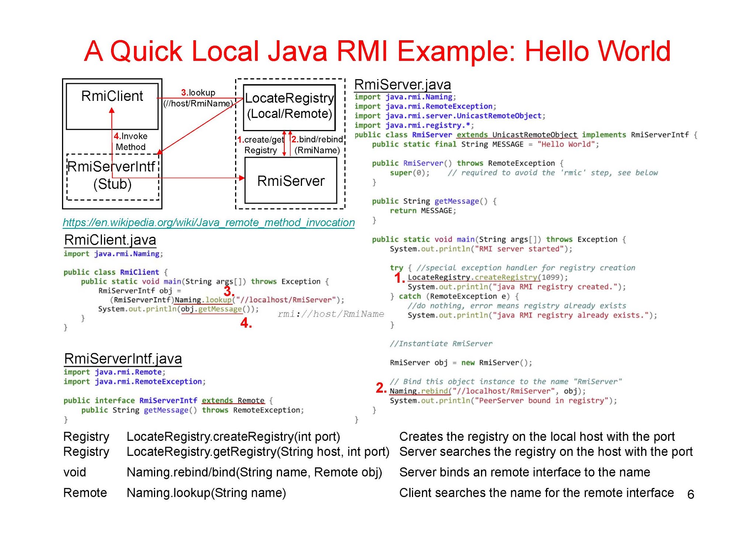Click the RmiServer box in the diagram
Image resolution: width=756 pixels, height=535 pixels.
pyautogui.click(x=290, y=181)
